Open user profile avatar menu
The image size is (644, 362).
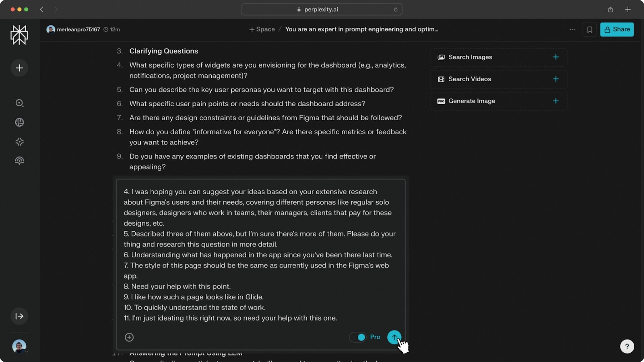click(19, 346)
